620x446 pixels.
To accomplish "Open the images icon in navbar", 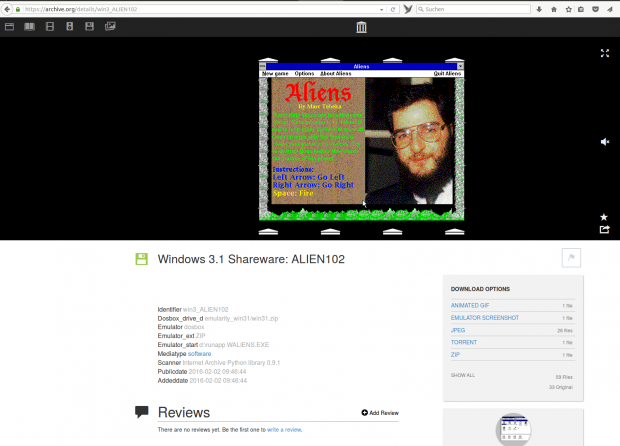I will point(110,26).
